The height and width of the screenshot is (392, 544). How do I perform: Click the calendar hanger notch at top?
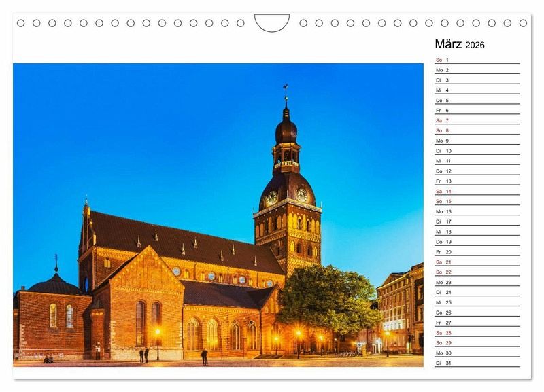click(271, 23)
